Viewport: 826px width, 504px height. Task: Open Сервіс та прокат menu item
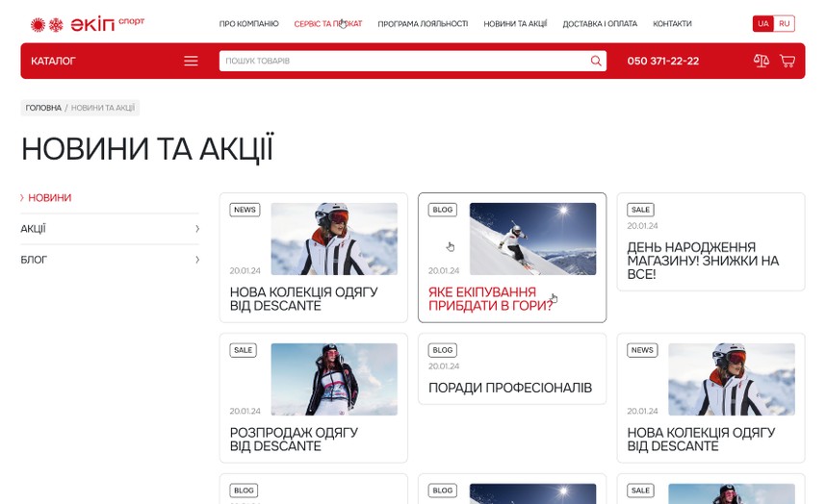pyautogui.click(x=328, y=24)
